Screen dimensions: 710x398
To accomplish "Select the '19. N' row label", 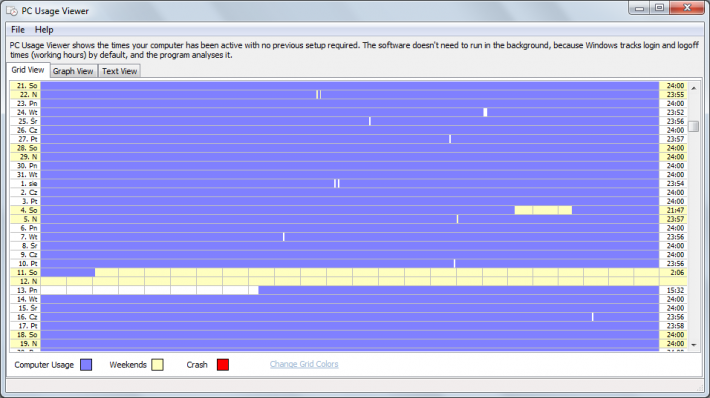I will tap(25, 344).
